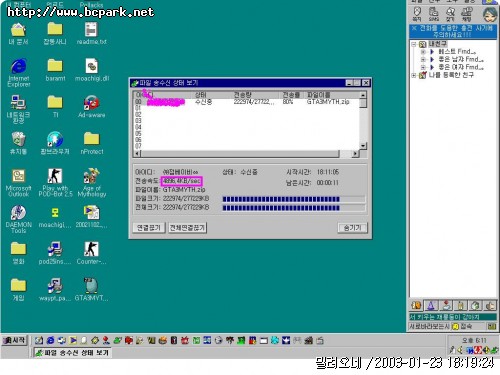Click the Internet Explorer quick launch icon
Image resolution: width=500 pixels, height=375 pixels.
coord(50,340)
